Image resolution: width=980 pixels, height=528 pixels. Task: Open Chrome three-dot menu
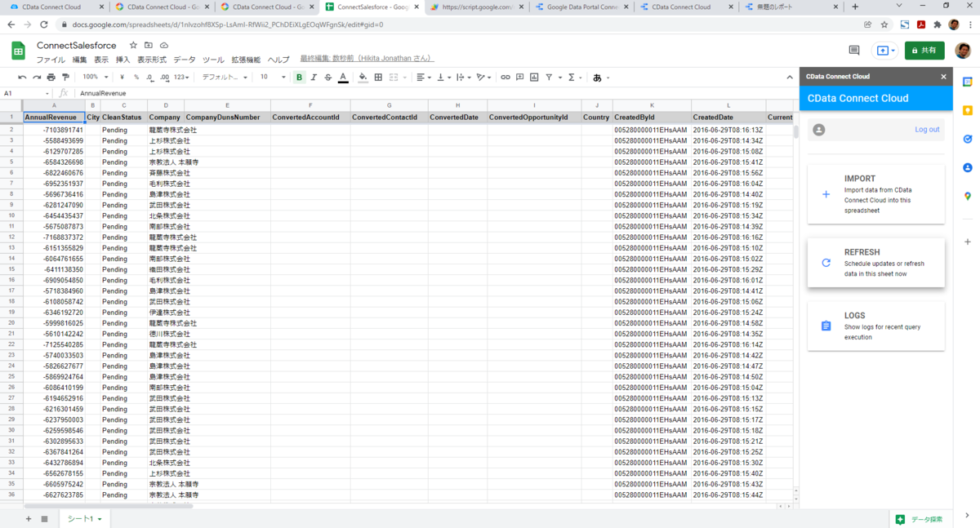coord(969,24)
